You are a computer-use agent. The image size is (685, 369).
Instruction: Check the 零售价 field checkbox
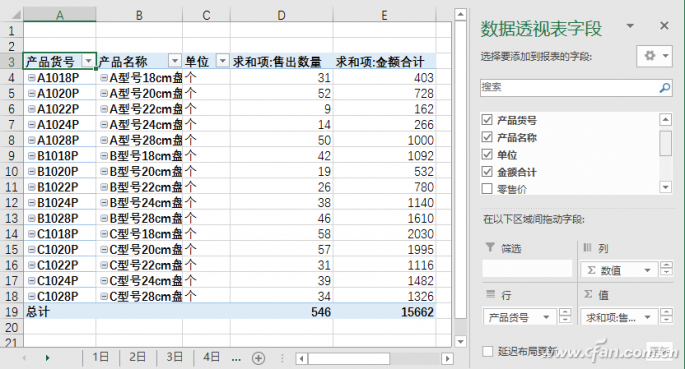click(487, 189)
